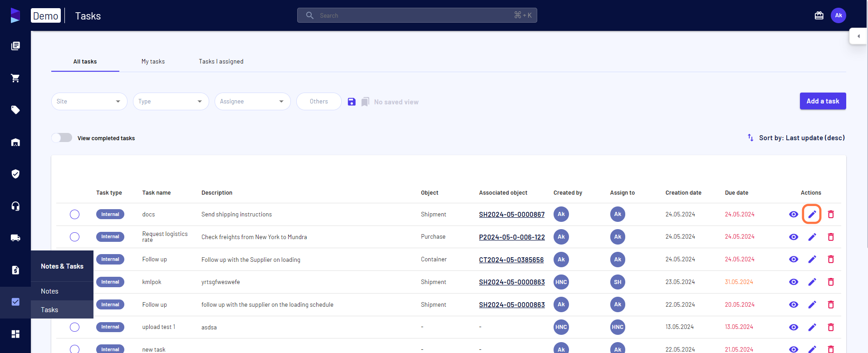Open linked purchase P2024-05-0-006-122
This screenshot has height=353, width=868.
click(512, 237)
